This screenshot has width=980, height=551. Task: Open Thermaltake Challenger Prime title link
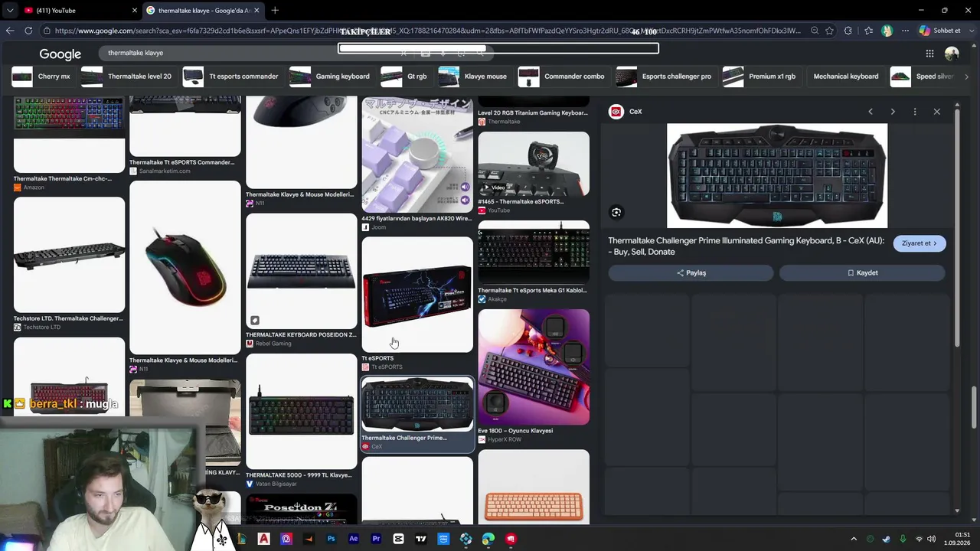point(746,246)
